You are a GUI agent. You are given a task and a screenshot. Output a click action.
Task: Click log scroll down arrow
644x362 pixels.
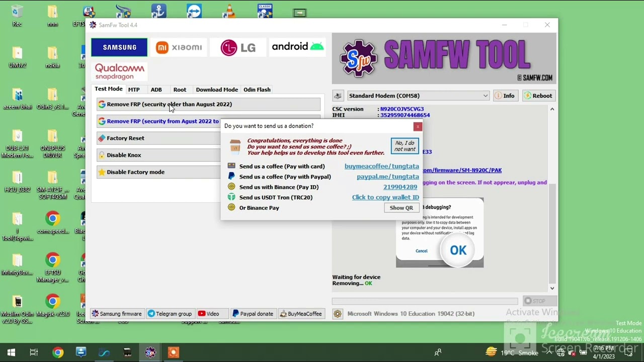click(x=552, y=288)
